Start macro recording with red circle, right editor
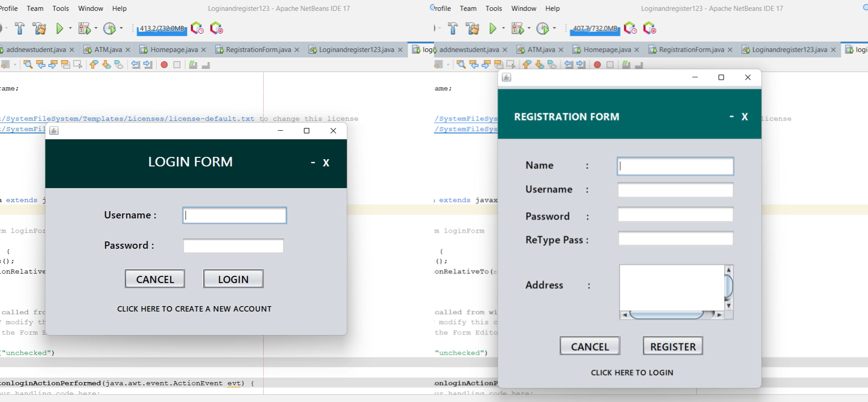Image resolution: width=868 pixels, height=402 pixels. [x=597, y=65]
